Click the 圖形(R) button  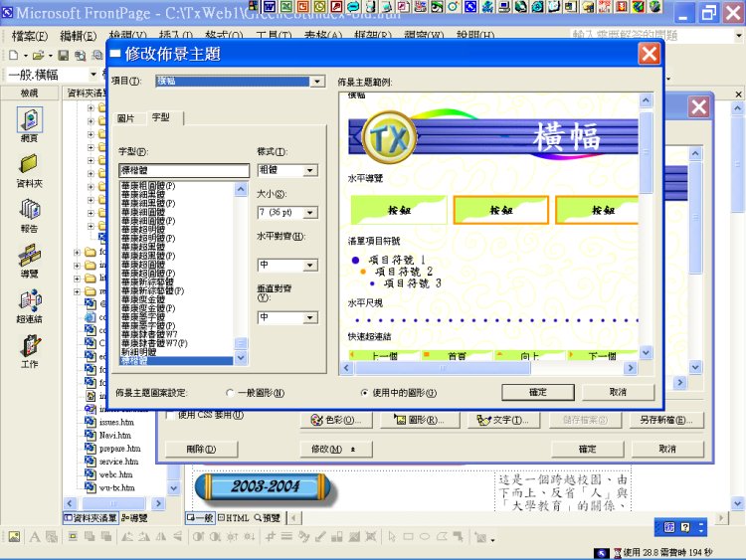[420, 420]
